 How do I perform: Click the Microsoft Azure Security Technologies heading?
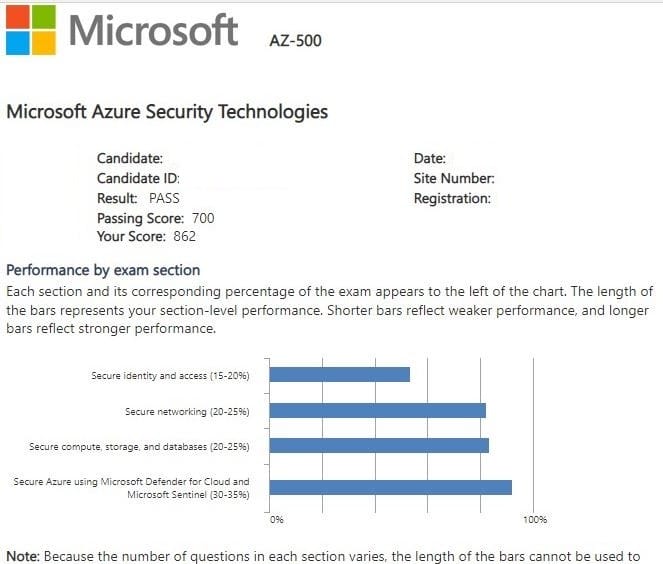[167, 112]
